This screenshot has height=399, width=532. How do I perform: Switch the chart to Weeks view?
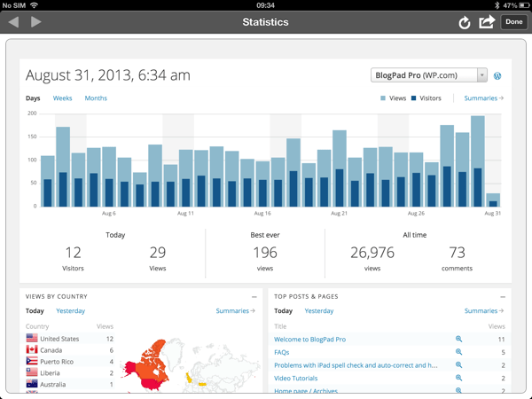click(63, 98)
